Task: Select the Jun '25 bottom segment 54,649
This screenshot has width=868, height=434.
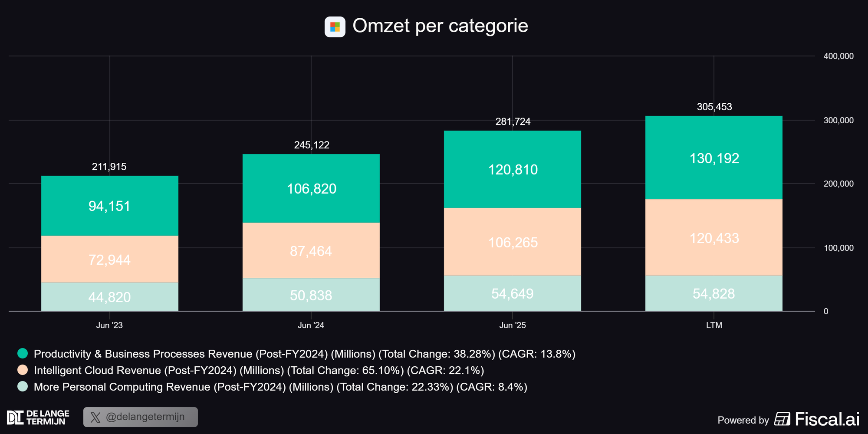Action: [x=512, y=293]
